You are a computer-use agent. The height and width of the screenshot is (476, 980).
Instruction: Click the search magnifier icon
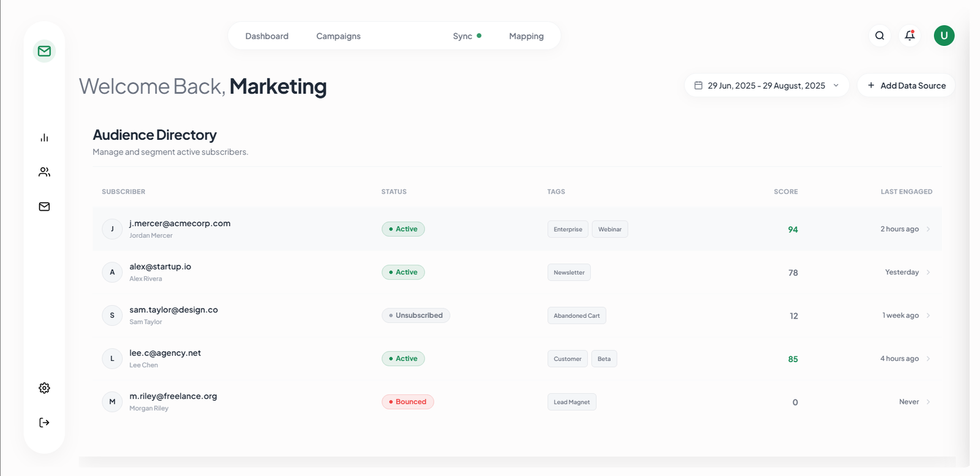[880, 36]
